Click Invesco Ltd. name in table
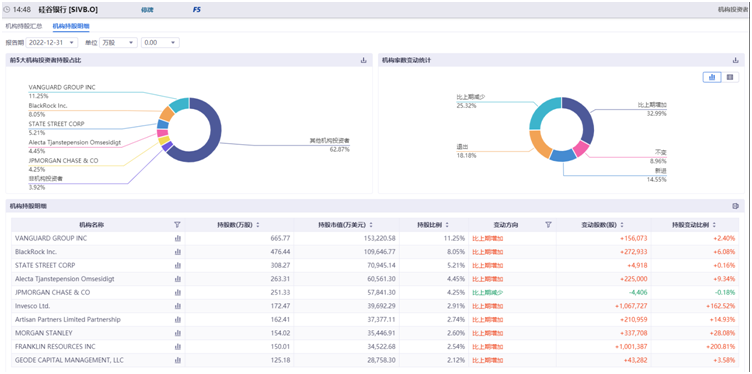 (x=33, y=306)
